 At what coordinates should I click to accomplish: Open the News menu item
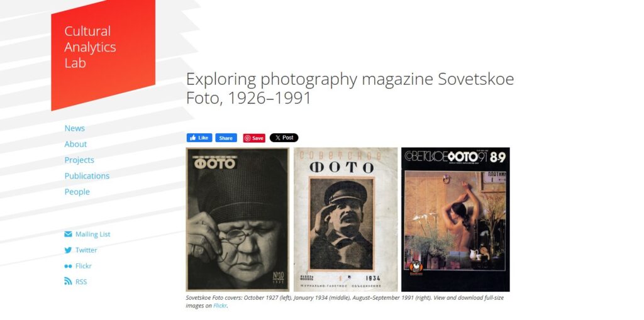(x=74, y=128)
